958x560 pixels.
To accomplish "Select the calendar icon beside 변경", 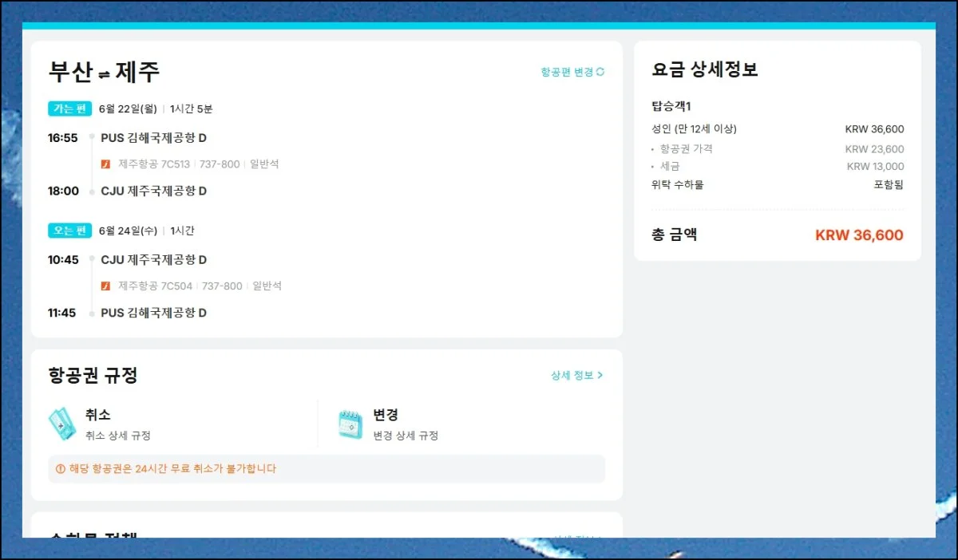I will tap(349, 424).
